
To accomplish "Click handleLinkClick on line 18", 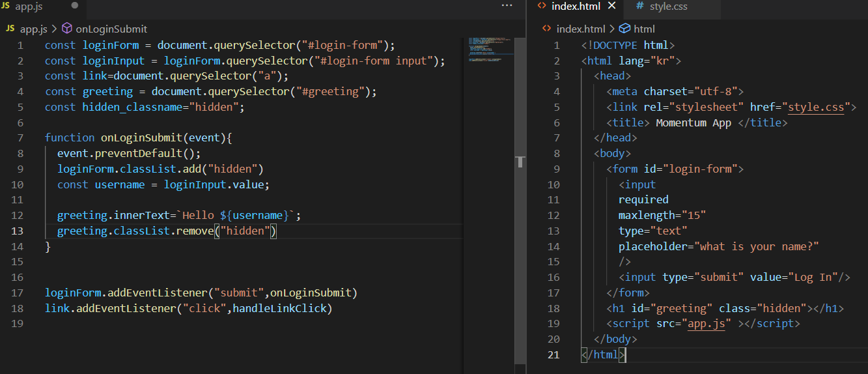I will coord(279,308).
